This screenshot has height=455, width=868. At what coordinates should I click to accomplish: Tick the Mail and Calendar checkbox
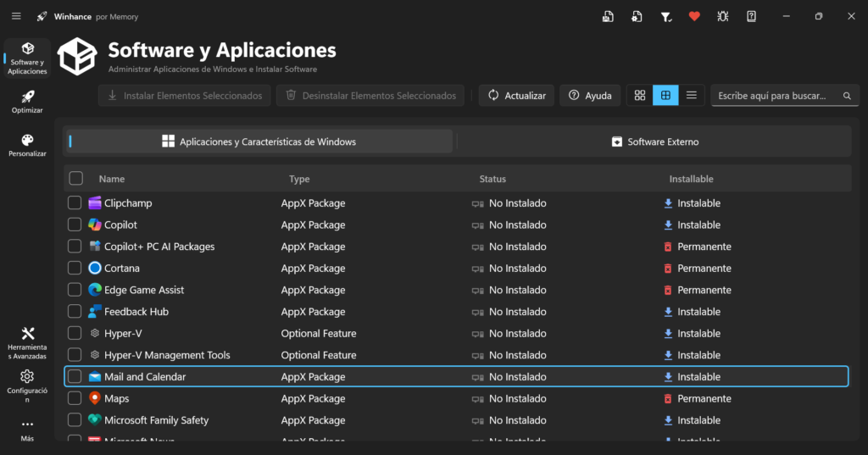[75, 376]
